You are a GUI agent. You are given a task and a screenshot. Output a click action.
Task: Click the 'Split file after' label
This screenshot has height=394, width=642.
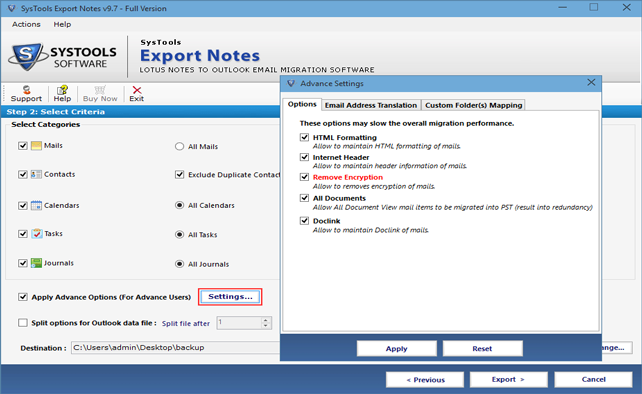[186, 323]
